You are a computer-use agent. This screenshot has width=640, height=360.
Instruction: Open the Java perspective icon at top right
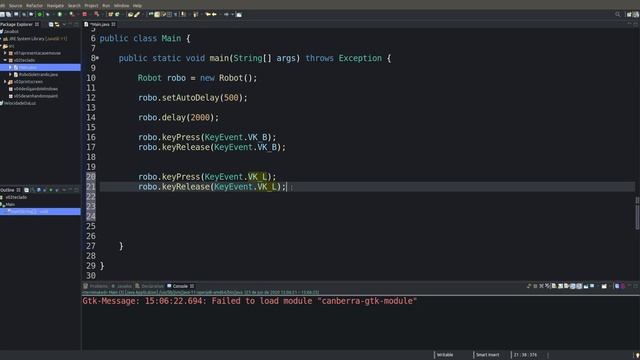[636, 14]
